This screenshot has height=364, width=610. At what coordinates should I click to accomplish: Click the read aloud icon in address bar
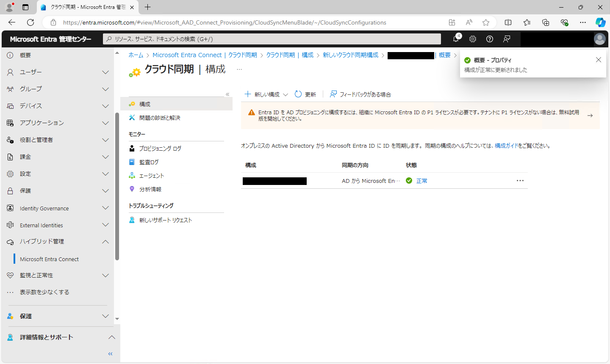[469, 22]
